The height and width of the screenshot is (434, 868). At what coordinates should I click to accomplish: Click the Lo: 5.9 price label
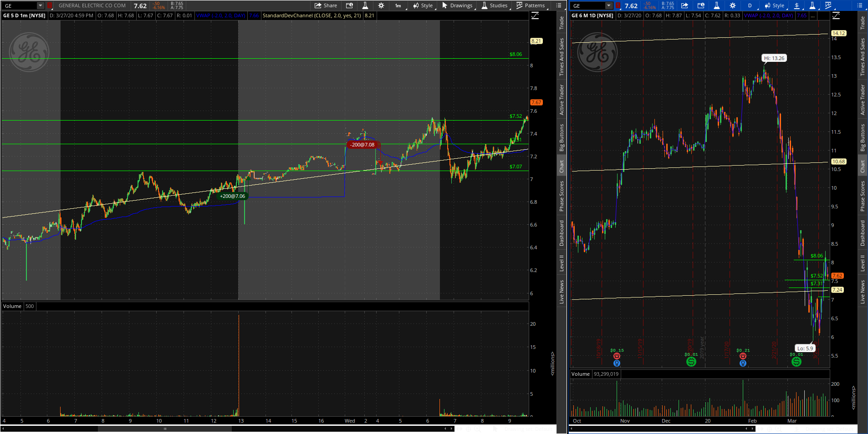[805, 348]
